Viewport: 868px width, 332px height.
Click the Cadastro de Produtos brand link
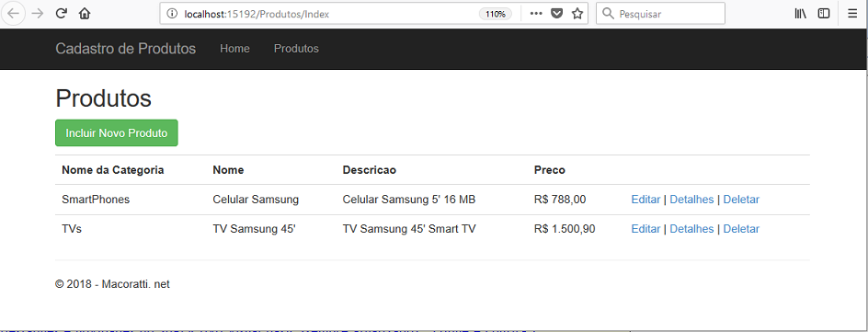[x=126, y=49]
